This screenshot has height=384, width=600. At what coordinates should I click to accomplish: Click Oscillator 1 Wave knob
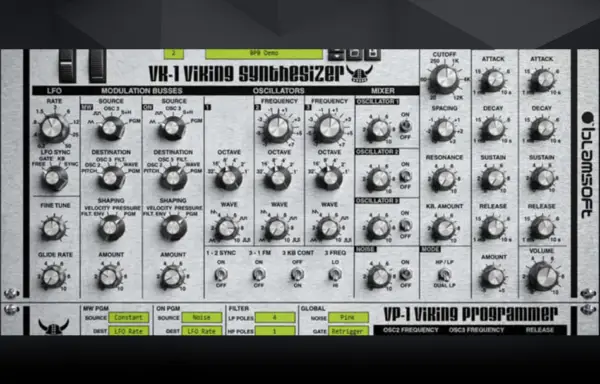(227, 228)
